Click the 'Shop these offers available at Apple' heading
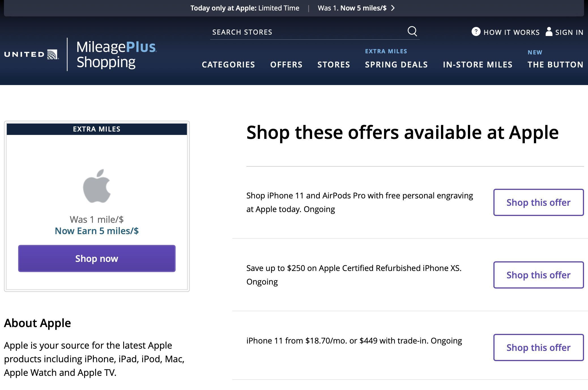This screenshot has width=588, height=390. pyautogui.click(x=402, y=132)
